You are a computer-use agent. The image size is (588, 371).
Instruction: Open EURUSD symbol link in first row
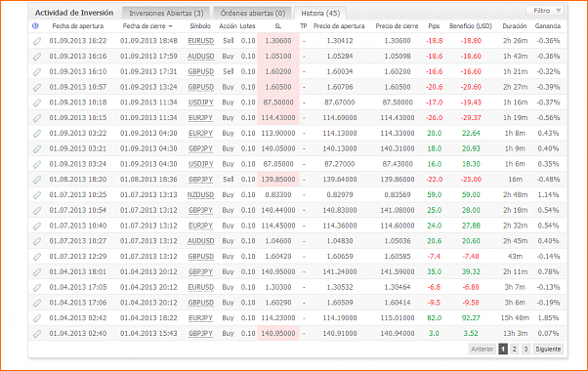(x=200, y=41)
